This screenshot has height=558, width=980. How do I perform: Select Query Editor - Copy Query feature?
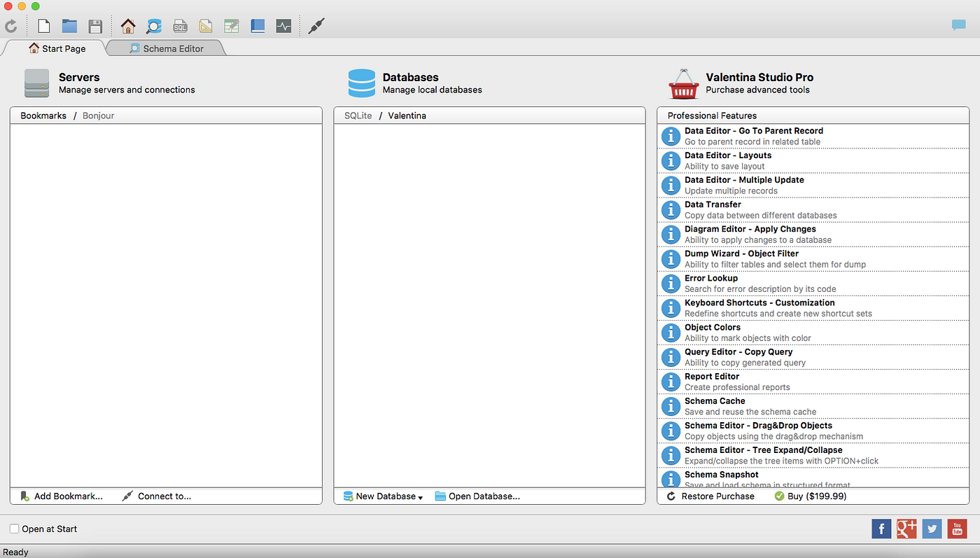[813, 357]
